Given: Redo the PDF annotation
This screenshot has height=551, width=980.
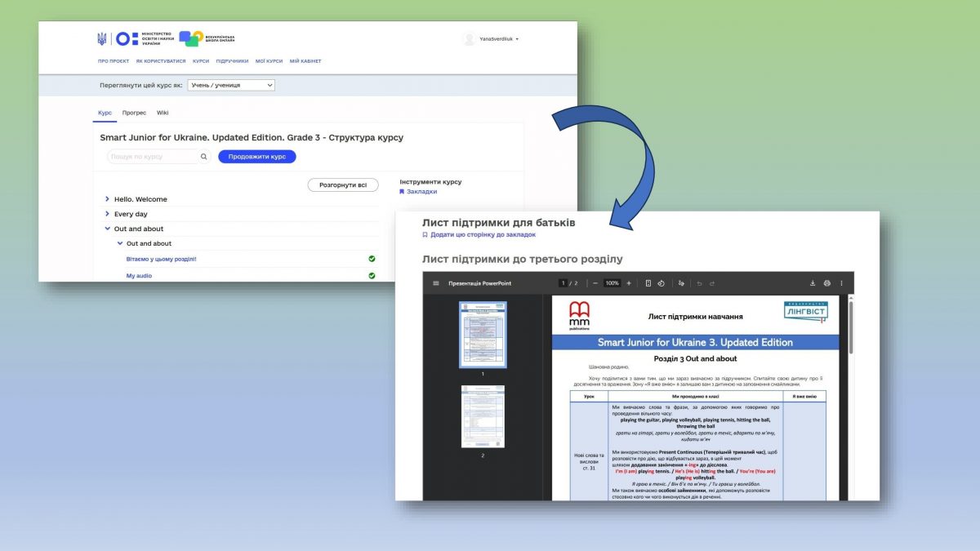Looking at the screenshot, I should [712, 283].
